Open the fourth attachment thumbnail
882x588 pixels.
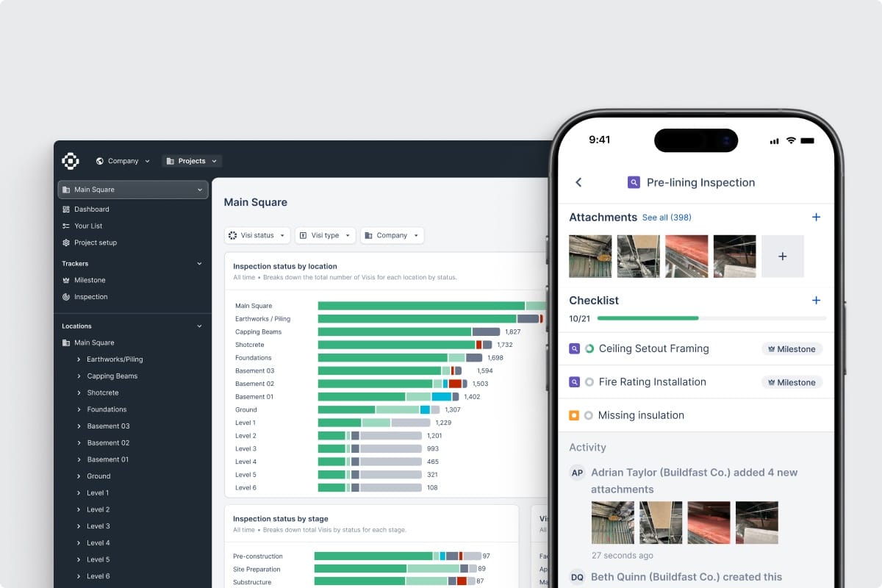pos(734,257)
